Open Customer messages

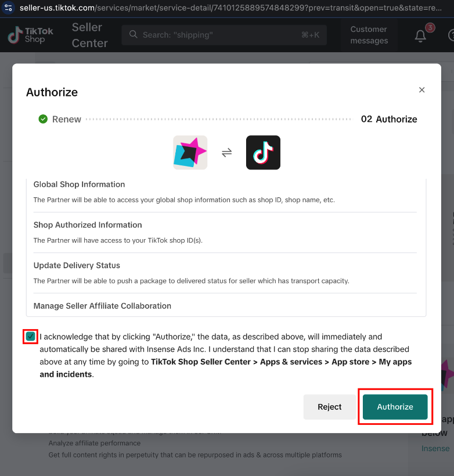(x=369, y=35)
